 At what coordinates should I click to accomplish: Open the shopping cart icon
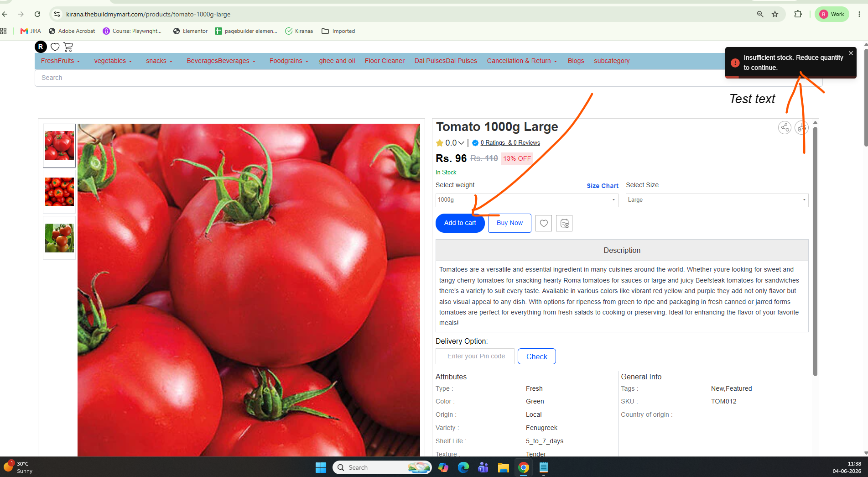click(x=68, y=47)
